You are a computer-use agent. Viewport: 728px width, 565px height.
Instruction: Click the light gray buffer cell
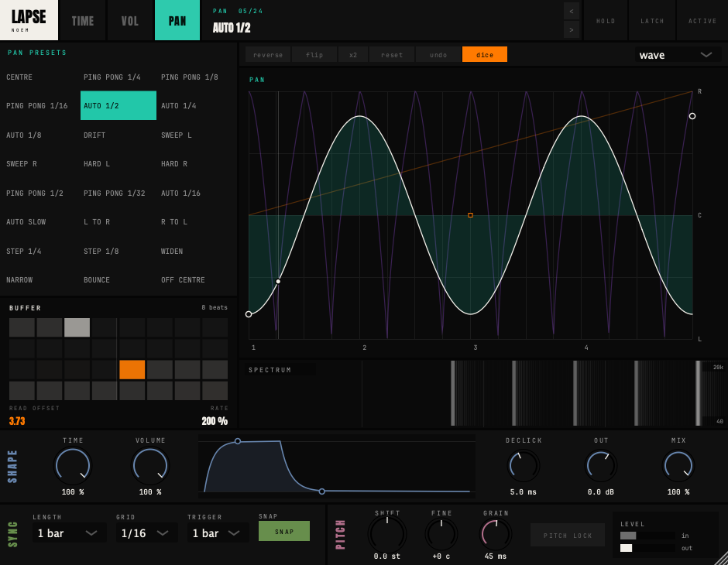pyautogui.click(x=77, y=327)
